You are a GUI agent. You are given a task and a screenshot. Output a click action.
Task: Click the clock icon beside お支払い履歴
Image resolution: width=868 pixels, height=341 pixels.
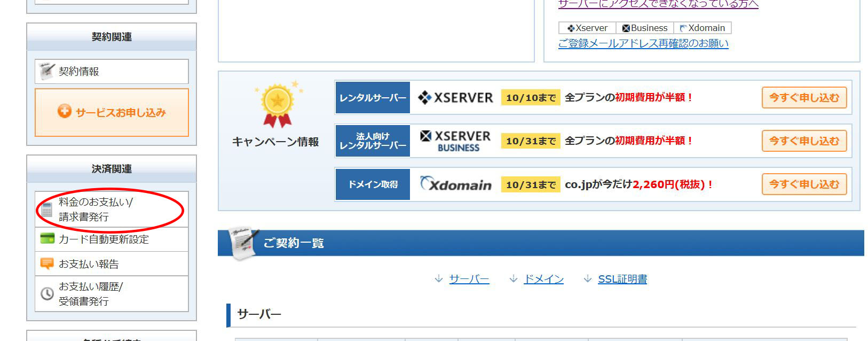(x=47, y=293)
